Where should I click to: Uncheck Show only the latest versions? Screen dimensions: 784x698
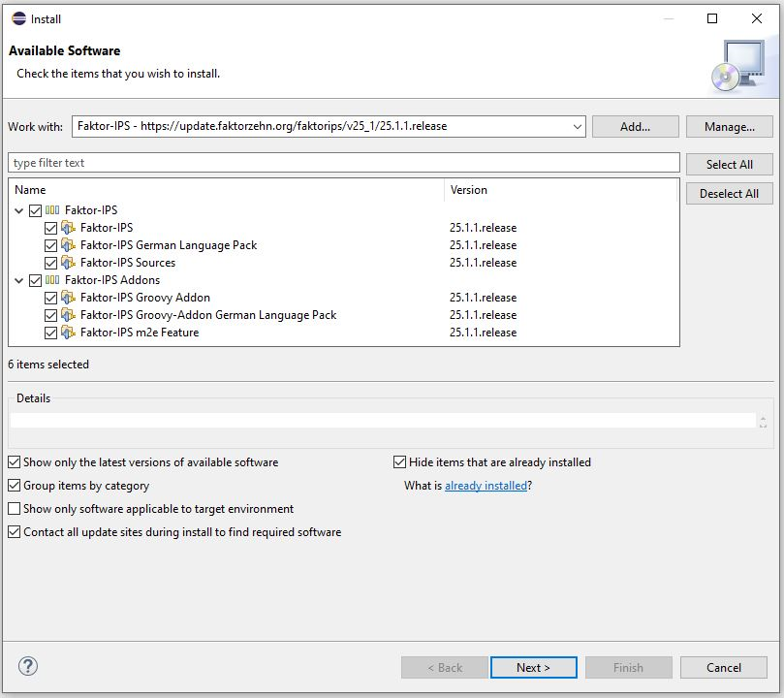click(x=15, y=462)
